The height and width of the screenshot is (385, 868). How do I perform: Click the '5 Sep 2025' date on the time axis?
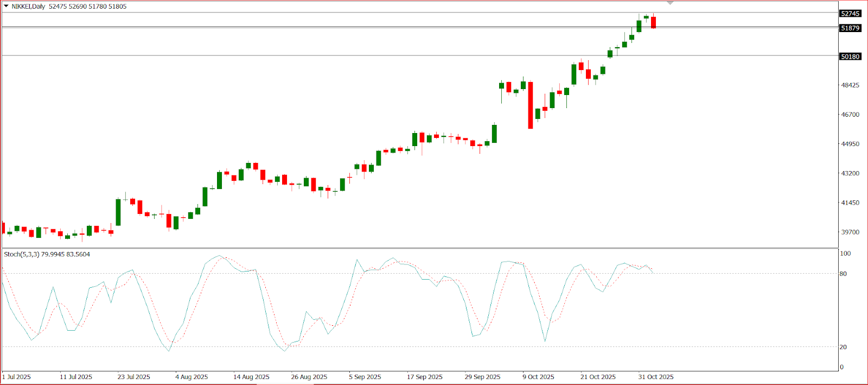(365, 377)
